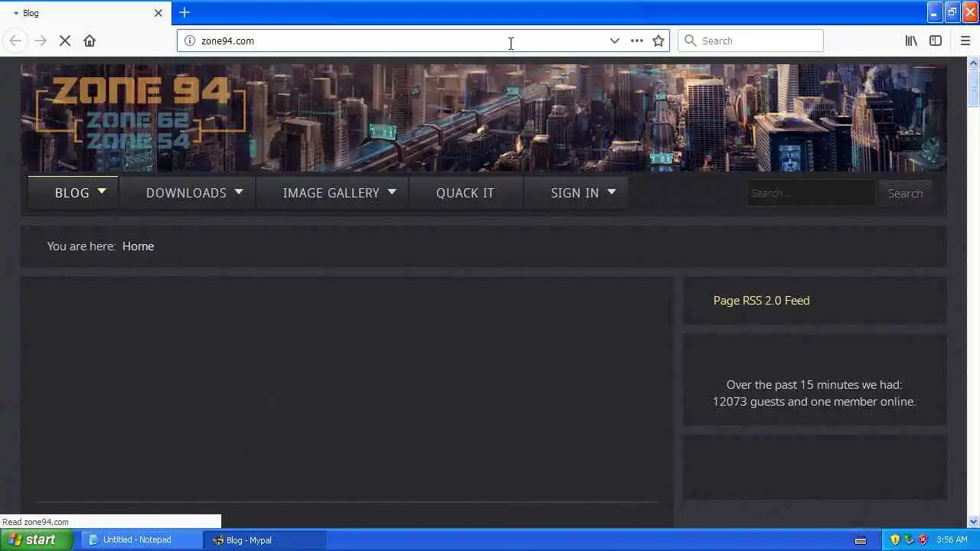Follow the Home breadcrumb link

click(x=138, y=246)
